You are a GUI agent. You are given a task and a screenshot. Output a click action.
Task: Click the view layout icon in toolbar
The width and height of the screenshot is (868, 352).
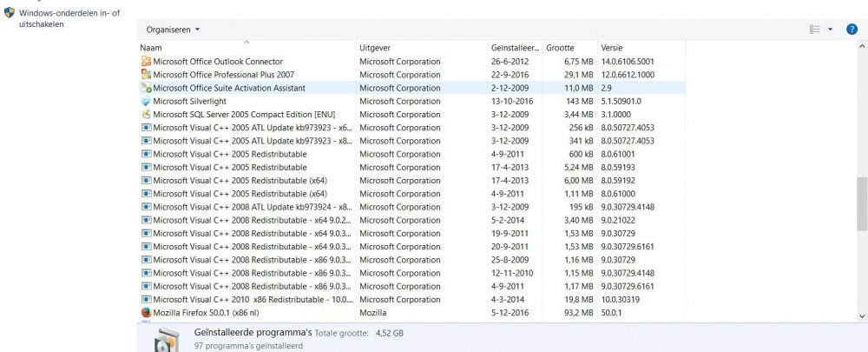(815, 29)
